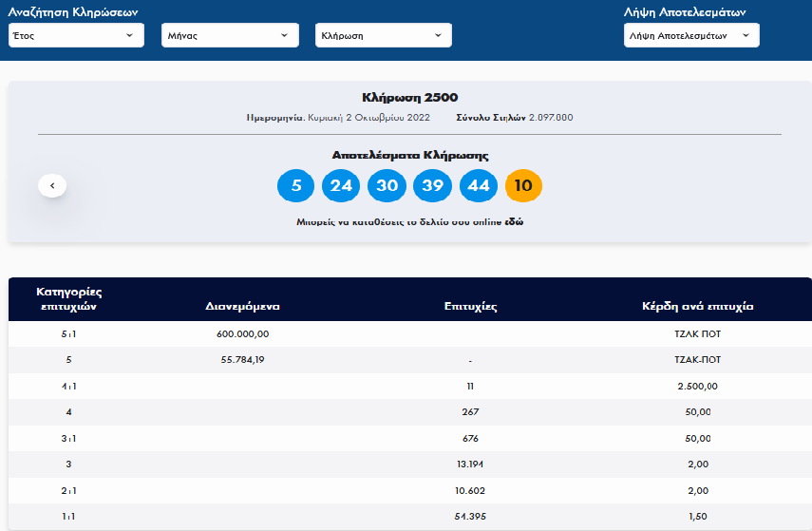Click the Κατηγορίες επιτυχιών column header
This screenshot has height=531, width=812.
tap(68, 298)
